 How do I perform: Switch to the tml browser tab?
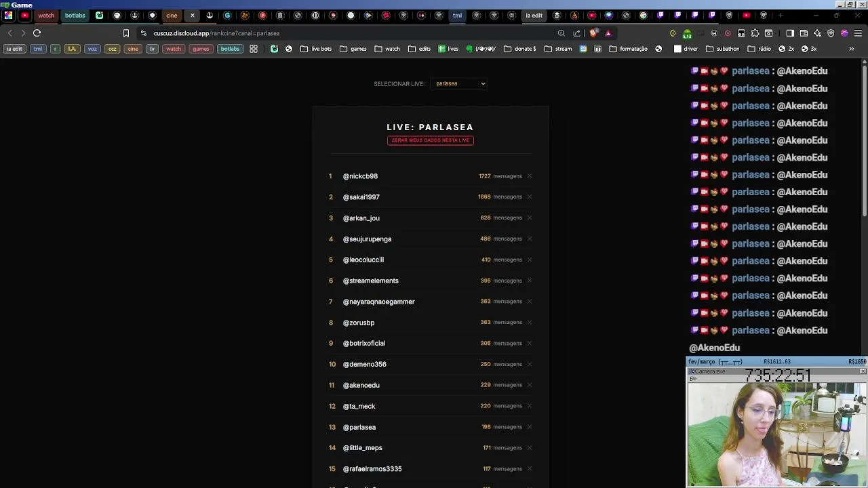(457, 16)
